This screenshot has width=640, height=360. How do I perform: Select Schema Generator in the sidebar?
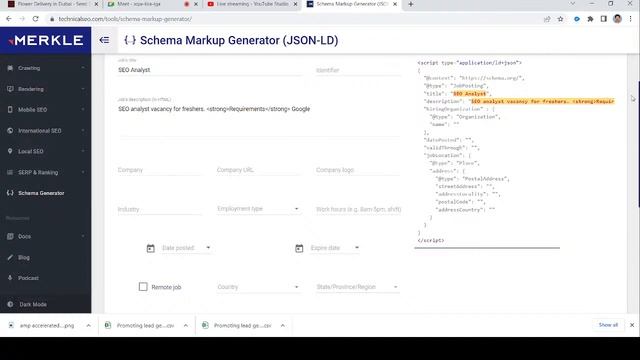[46, 193]
